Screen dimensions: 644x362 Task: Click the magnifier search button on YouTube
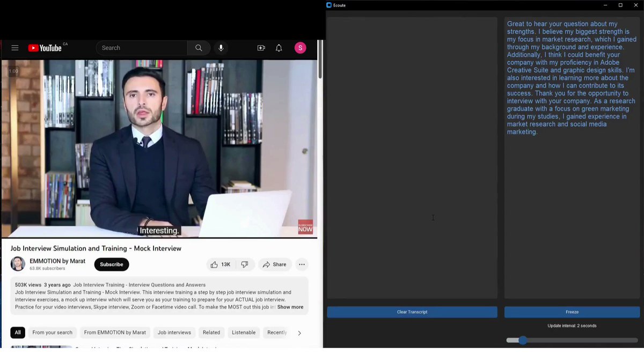199,48
